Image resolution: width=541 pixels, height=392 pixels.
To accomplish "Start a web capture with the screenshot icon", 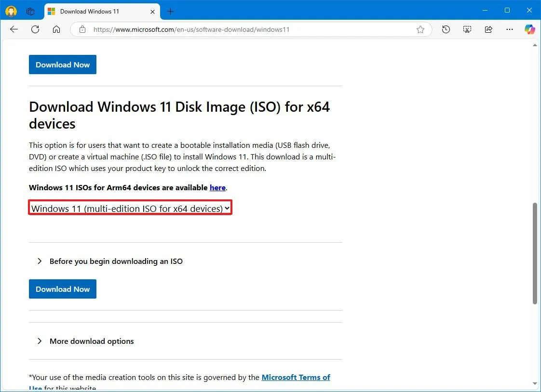I will 467,29.
